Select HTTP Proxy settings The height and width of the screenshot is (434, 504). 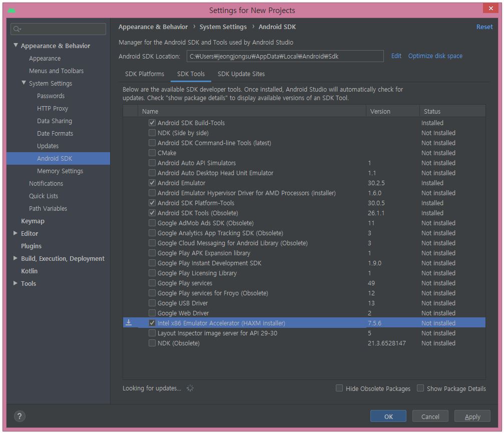coord(53,108)
